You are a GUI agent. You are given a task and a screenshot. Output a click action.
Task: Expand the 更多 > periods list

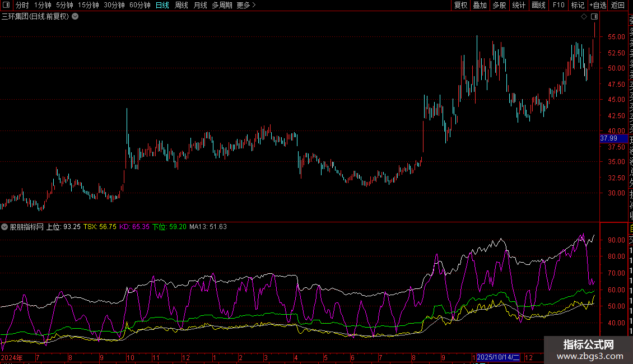[246, 5]
